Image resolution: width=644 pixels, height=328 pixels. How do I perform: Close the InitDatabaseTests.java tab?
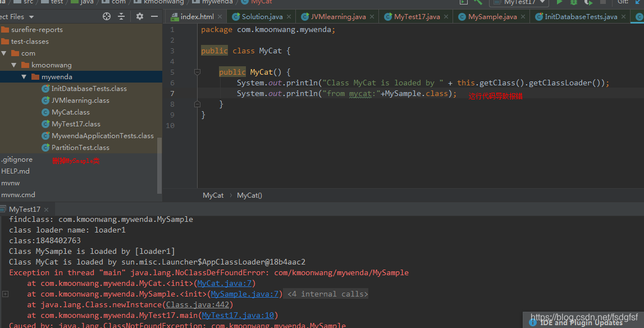click(623, 17)
